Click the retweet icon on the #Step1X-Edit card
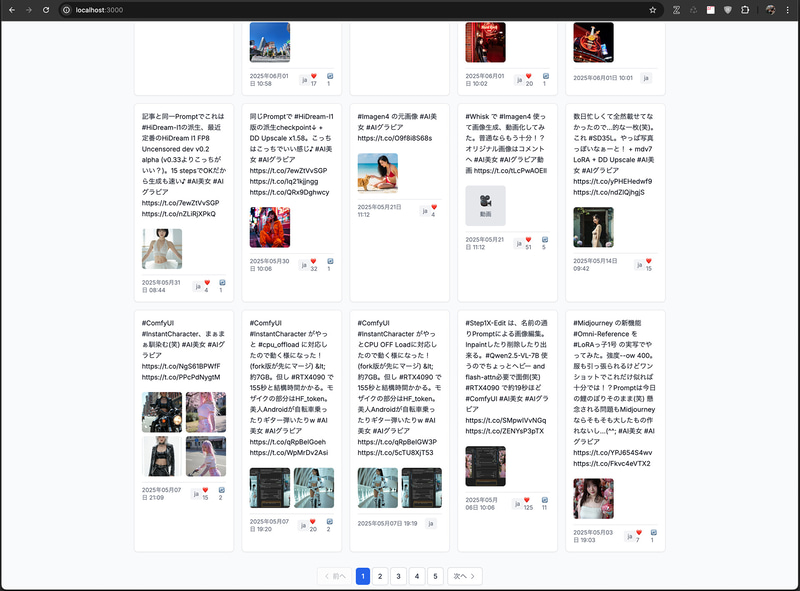The width and height of the screenshot is (800, 591). [544, 500]
